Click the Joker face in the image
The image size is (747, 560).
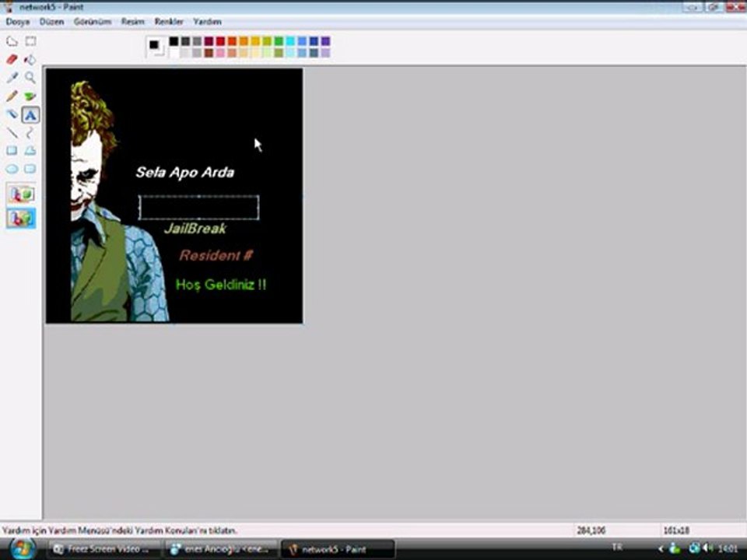(86, 177)
